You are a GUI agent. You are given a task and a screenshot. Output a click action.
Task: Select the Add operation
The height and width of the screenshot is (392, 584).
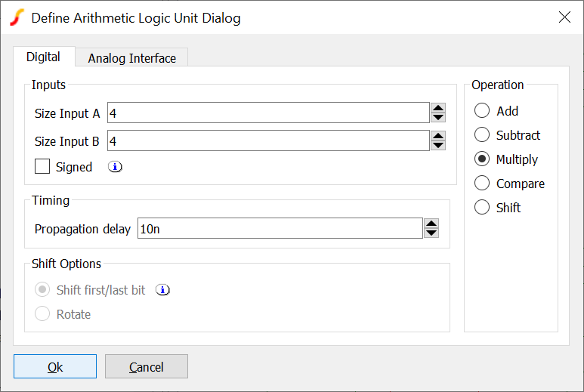tap(482, 111)
